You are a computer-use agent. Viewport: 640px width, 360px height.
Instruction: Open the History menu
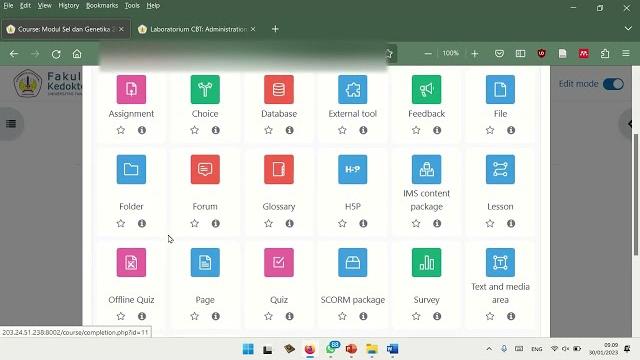(x=69, y=6)
